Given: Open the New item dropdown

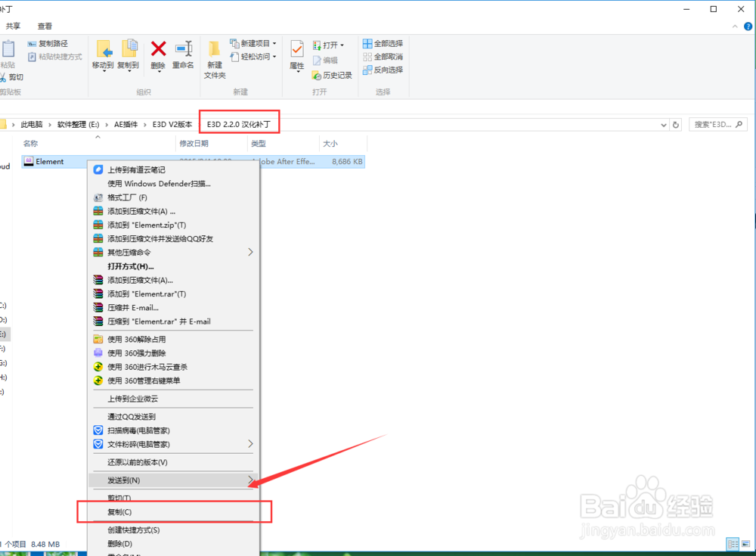Looking at the screenshot, I should coord(253,43).
